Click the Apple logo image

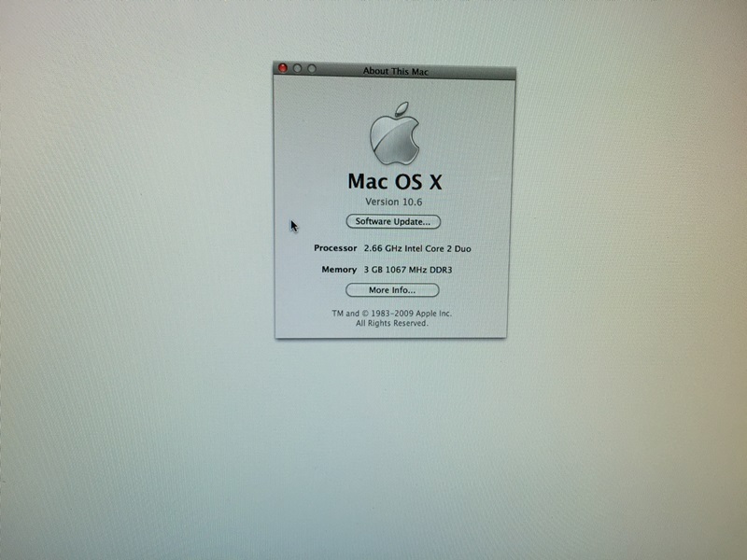(x=394, y=134)
